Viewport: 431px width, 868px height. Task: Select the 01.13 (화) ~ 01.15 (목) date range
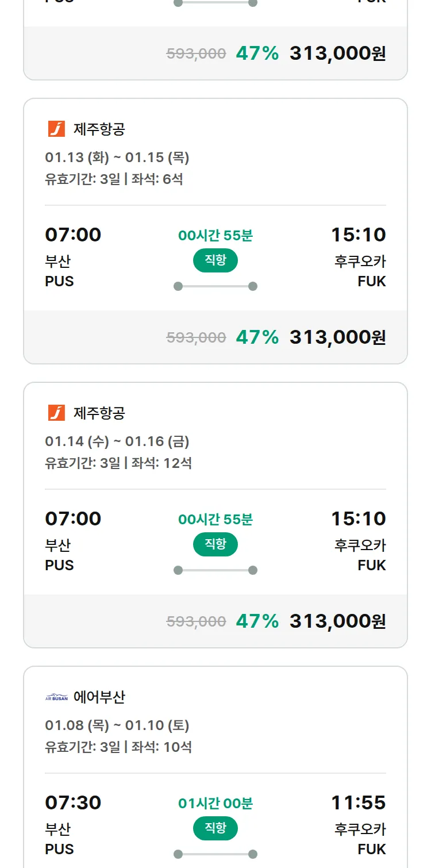tap(117, 157)
